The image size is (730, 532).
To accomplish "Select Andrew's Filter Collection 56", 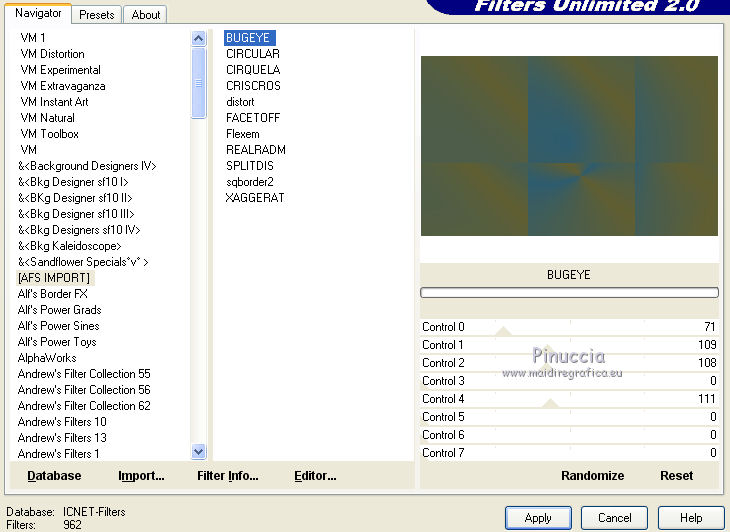I will coord(84,390).
